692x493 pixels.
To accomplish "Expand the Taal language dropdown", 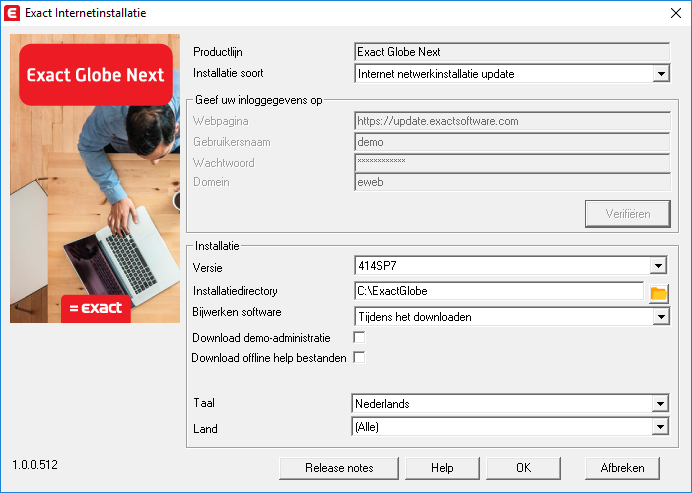I will point(660,403).
